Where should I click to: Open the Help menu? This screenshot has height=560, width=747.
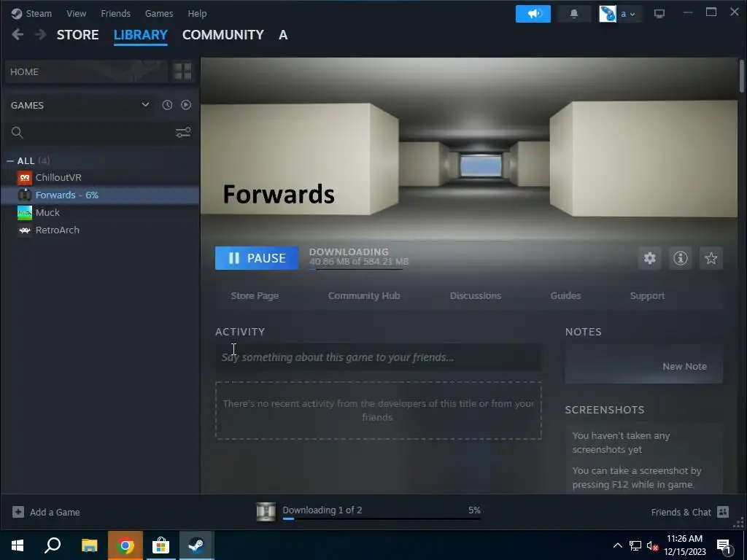click(x=197, y=13)
